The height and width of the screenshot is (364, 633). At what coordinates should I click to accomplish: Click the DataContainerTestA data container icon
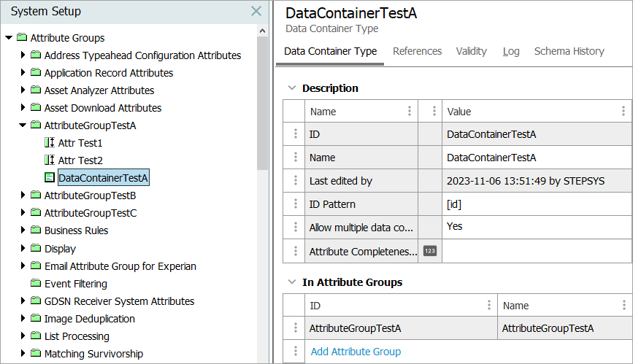(50, 178)
